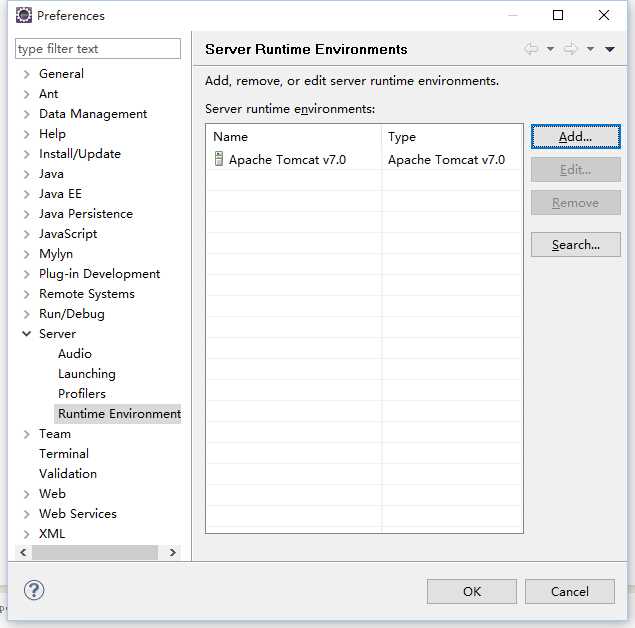Click tree scrollbar left arrow
This screenshot has width=635, height=628.
click(23, 552)
